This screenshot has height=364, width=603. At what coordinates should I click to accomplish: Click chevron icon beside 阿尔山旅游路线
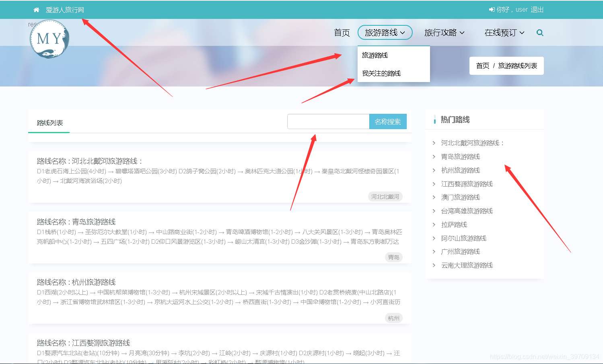tap(434, 238)
